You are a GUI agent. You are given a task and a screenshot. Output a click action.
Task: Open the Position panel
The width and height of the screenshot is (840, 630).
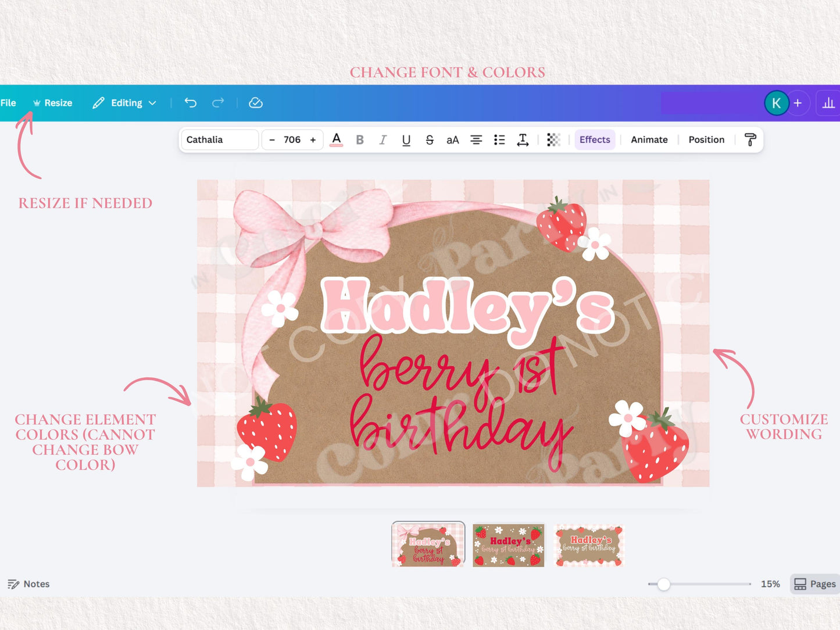pos(706,139)
